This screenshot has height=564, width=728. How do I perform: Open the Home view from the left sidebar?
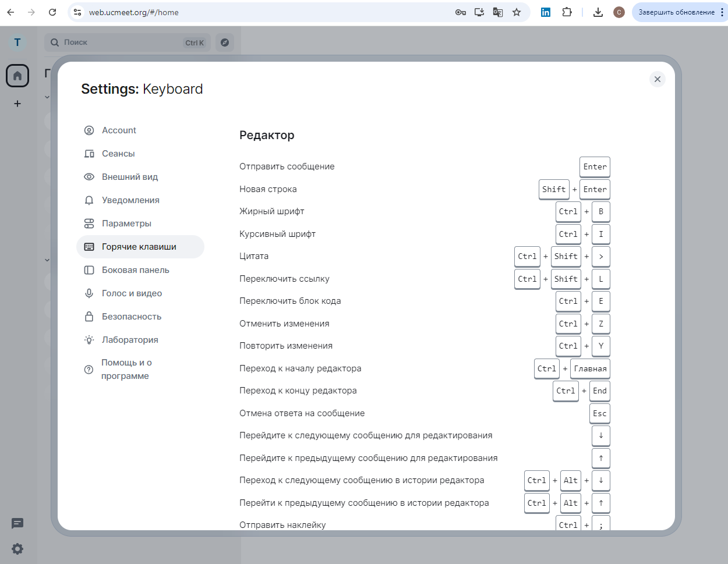point(17,75)
